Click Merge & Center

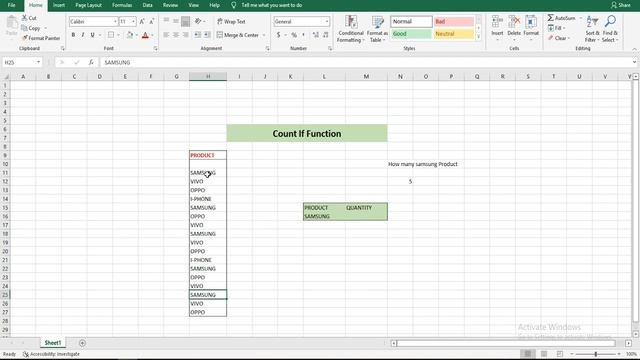pyautogui.click(x=238, y=35)
